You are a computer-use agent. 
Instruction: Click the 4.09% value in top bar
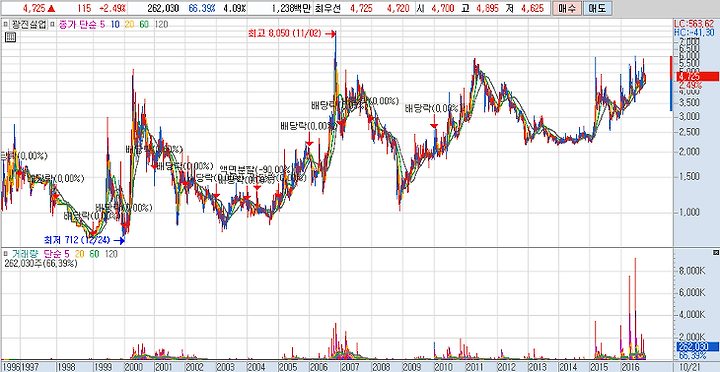236,8
